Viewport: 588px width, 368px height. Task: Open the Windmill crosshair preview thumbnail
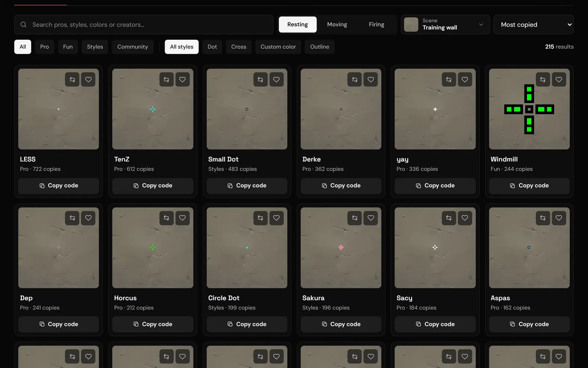pyautogui.click(x=529, y=109)
